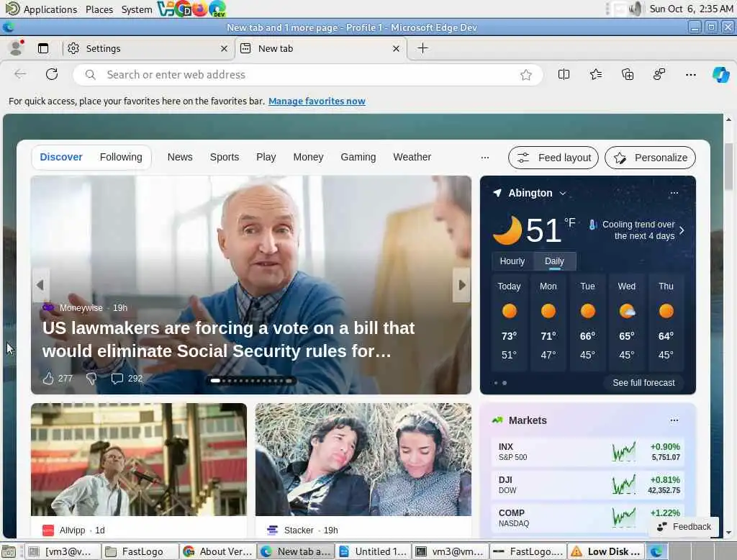Like the Social Security article thumbs up
Image resolution: width=737 pixels, height=560 pixels.
coord(48,379)
